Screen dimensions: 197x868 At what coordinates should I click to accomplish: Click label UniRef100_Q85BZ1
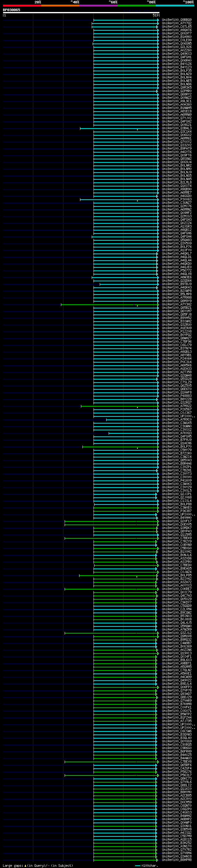[x=177, y=308]
